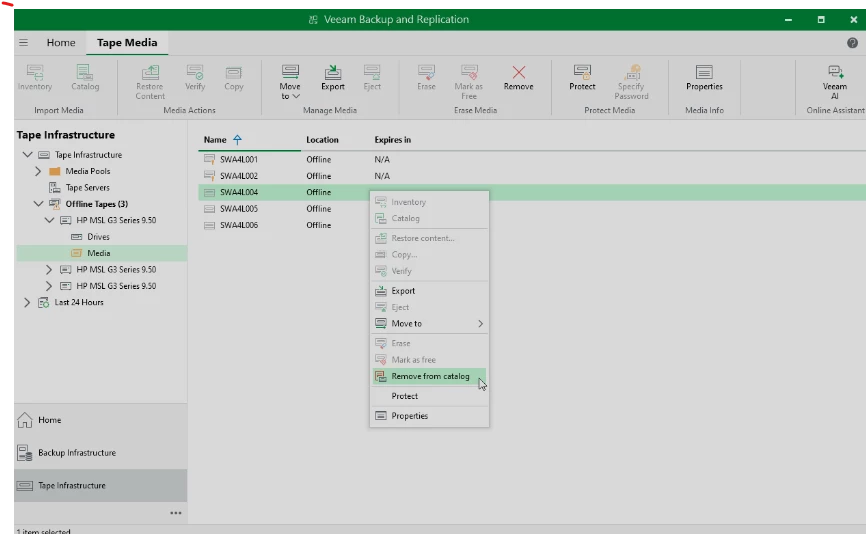The width and height of the screenshot is (866, 534).
Task: Click the hamburger main menu icon
Action: (23, 43)
